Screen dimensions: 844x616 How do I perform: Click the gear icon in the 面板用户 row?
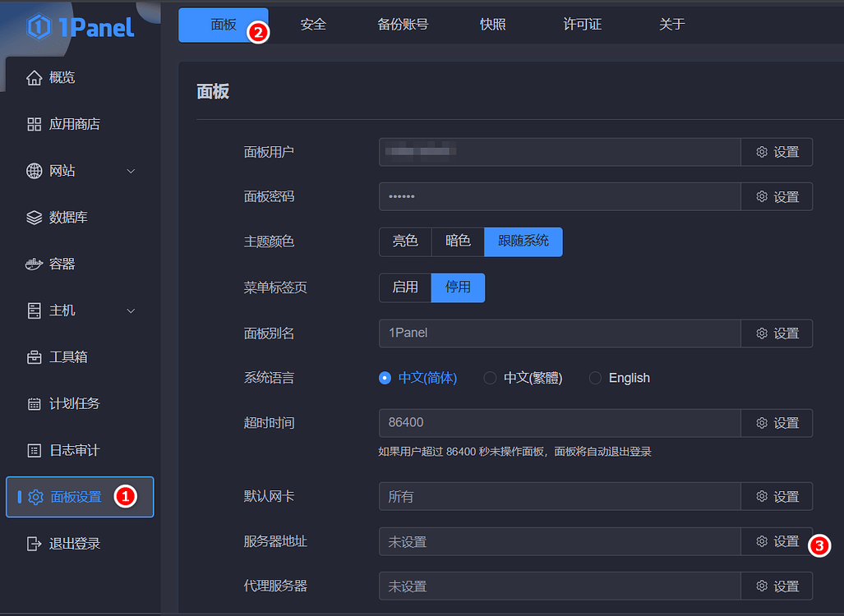tap(762, 152)
